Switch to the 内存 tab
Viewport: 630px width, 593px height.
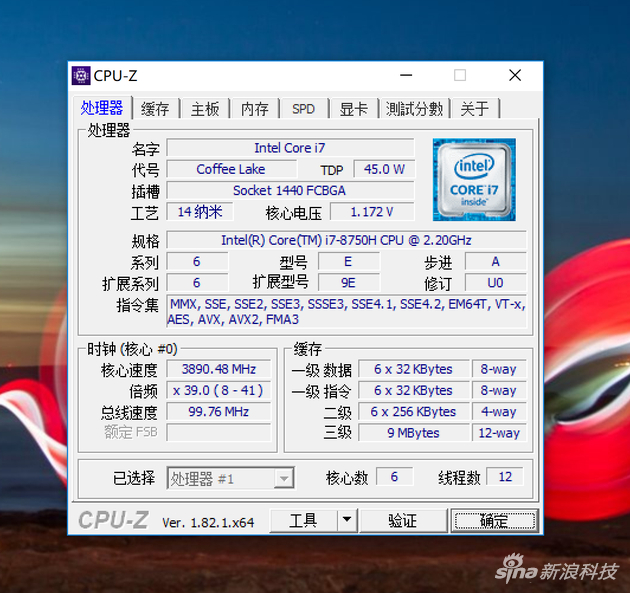(x=255, y=109)
